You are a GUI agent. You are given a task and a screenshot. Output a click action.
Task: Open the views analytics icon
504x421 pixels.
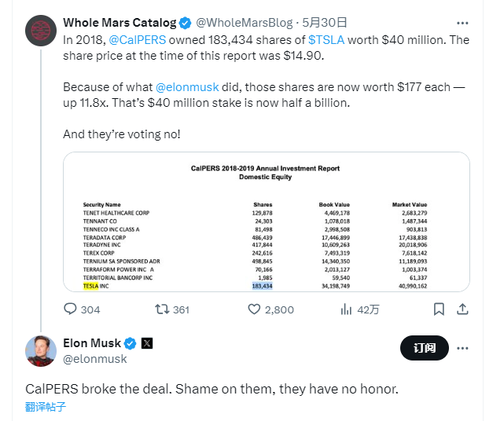point(346,309)
